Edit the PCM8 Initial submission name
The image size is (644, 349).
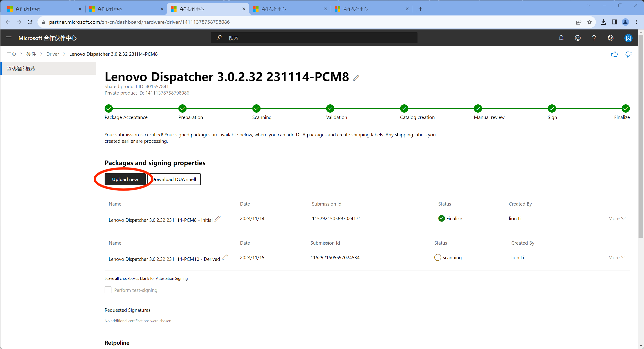217,219
